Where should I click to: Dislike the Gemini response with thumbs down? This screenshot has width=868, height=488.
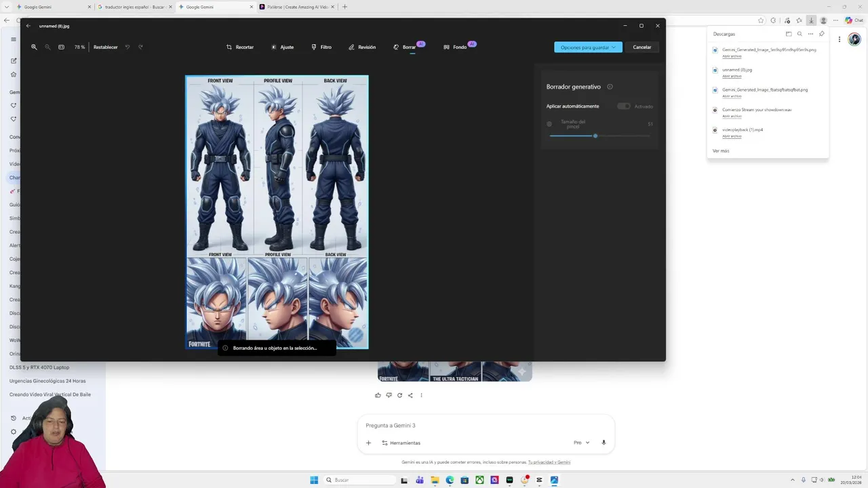(389, 395)
